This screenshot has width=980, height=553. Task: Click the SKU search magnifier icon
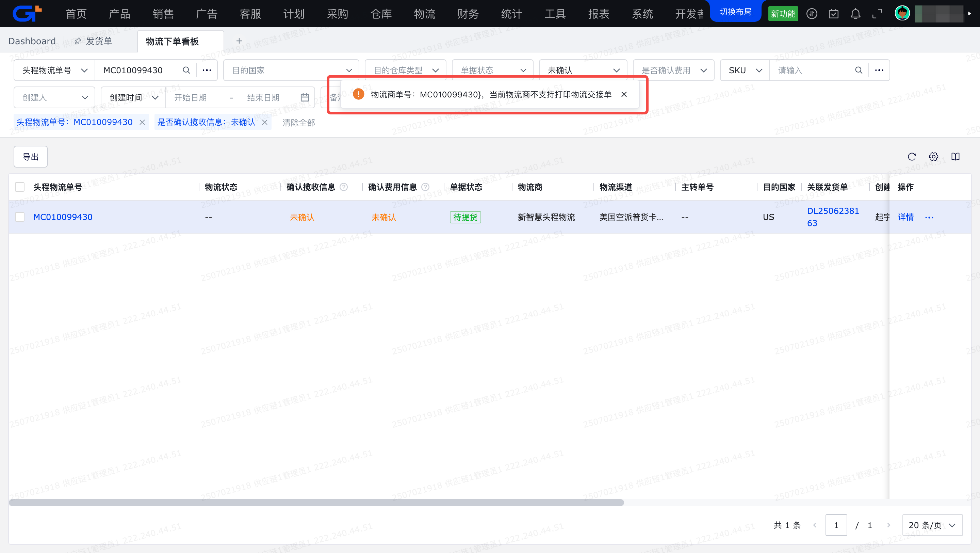pos(858,70)
